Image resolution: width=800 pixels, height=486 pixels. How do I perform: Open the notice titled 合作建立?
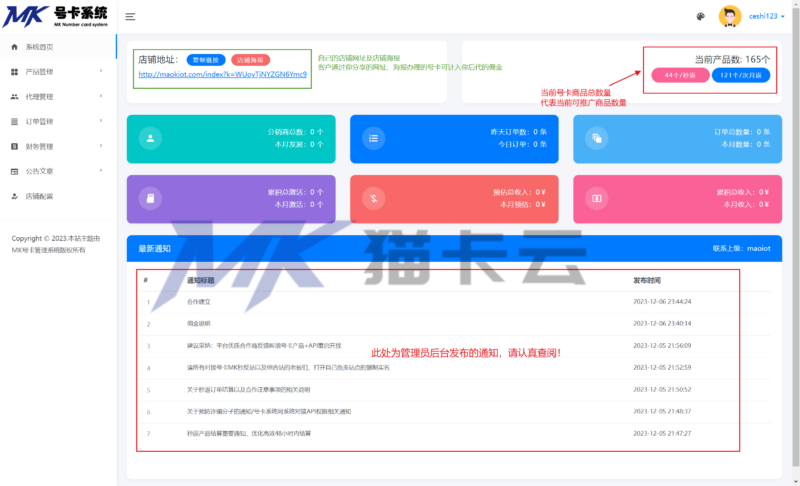(x=198, y=302)
